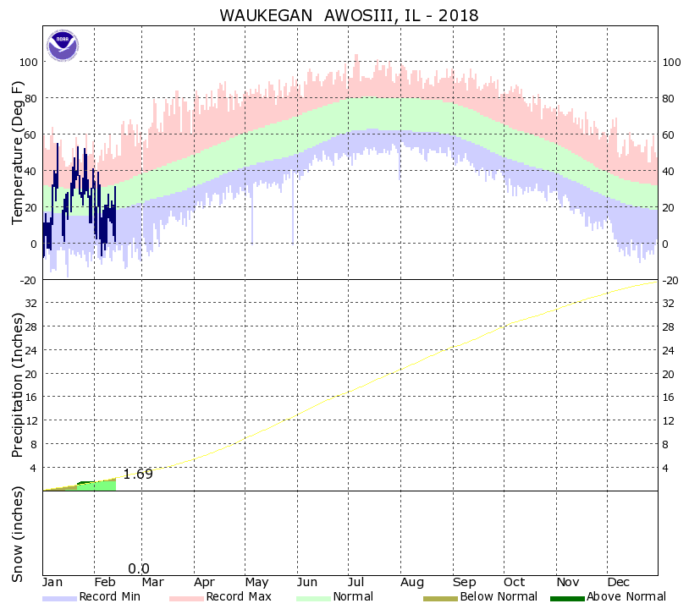Screen dimensions: 700x609
Task: Click the Oct month label
Action: click(x=514, y=583)
